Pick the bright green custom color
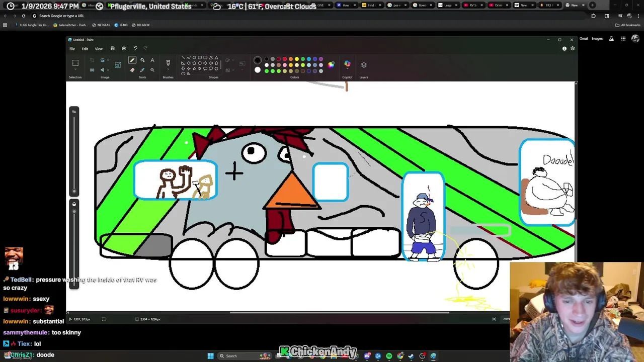644x362 pixels. (267, 71)
